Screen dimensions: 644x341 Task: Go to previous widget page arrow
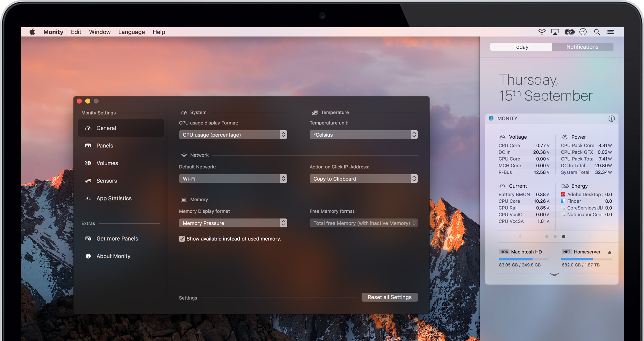point(520,237)
